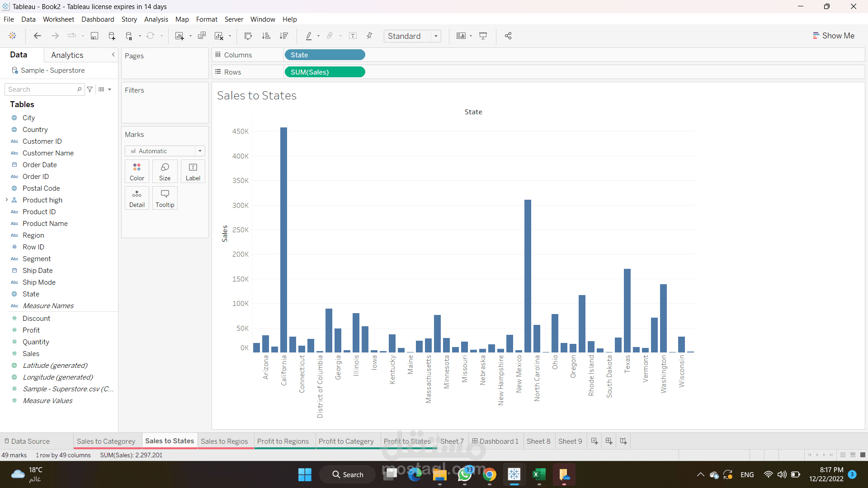The height and width of the screenshot is (488, 868).
Task: Click New Worksheet tab icon at bottom
Action: pyautogui.click(x=594, y=441)
